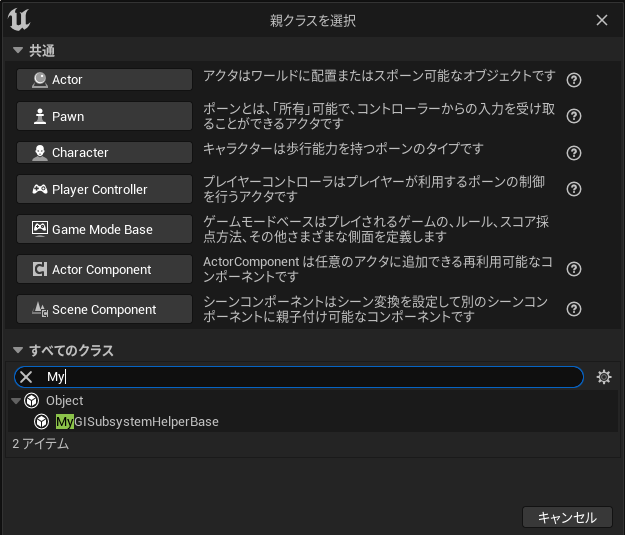Open help for the Player Controller class
Screen dimensions: 625x535
coord(574,189)
